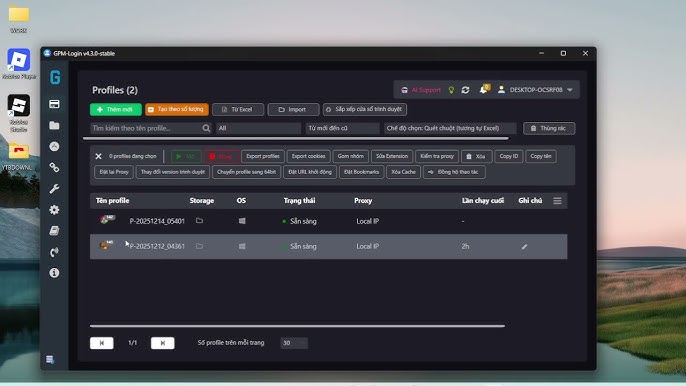Click the Gom nhóm button
686x386 pixels.
pos(350,156)
